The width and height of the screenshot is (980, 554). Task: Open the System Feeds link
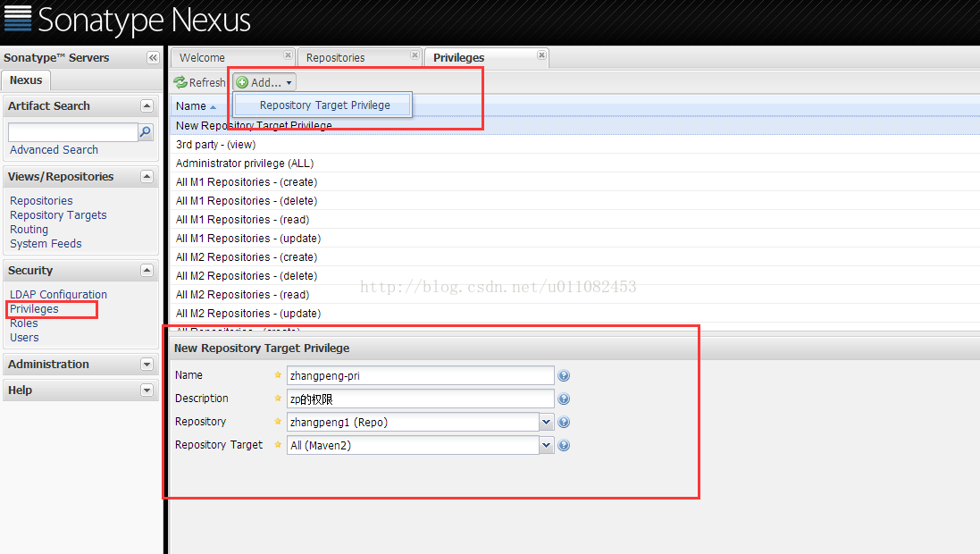tap(46, 244)
